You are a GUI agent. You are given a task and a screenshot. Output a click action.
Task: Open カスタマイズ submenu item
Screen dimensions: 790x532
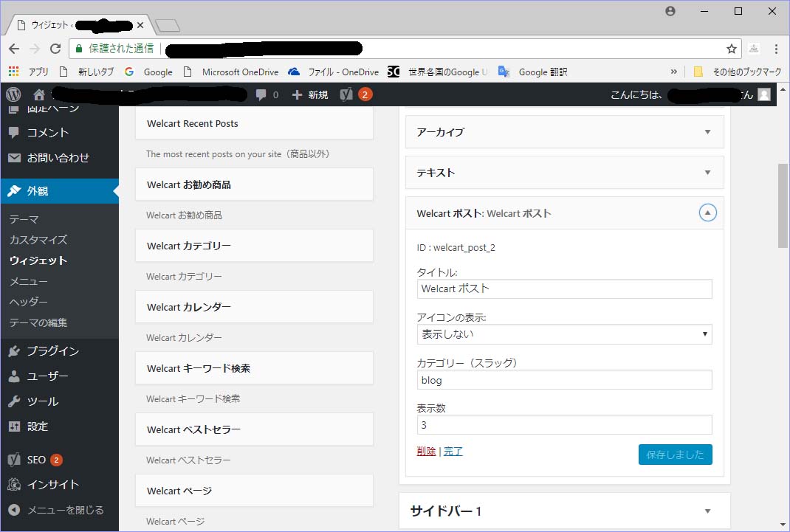point(38,240)
